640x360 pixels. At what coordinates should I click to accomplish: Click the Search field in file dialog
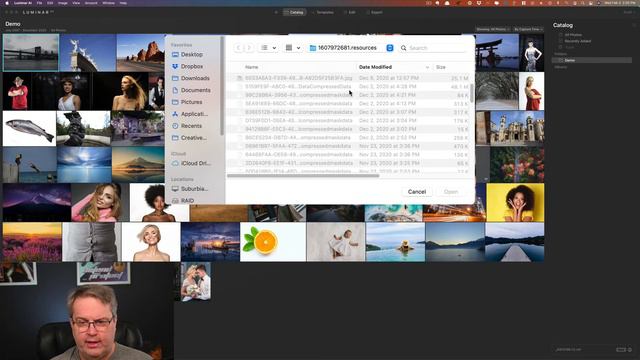point(433,48)
